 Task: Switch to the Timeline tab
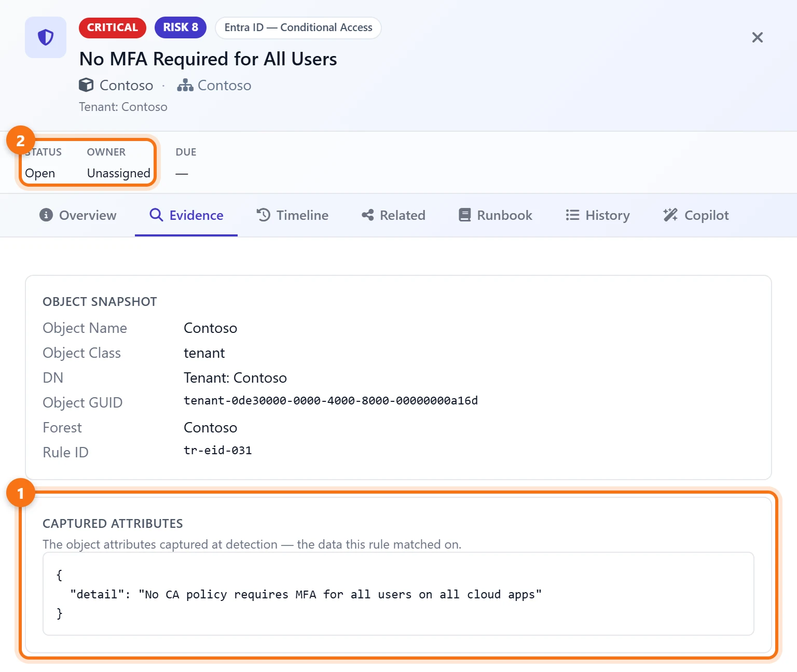[293, 215]
